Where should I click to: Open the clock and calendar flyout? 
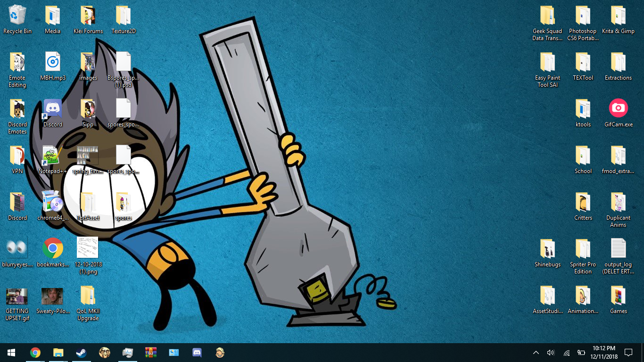tap(604, 353)
